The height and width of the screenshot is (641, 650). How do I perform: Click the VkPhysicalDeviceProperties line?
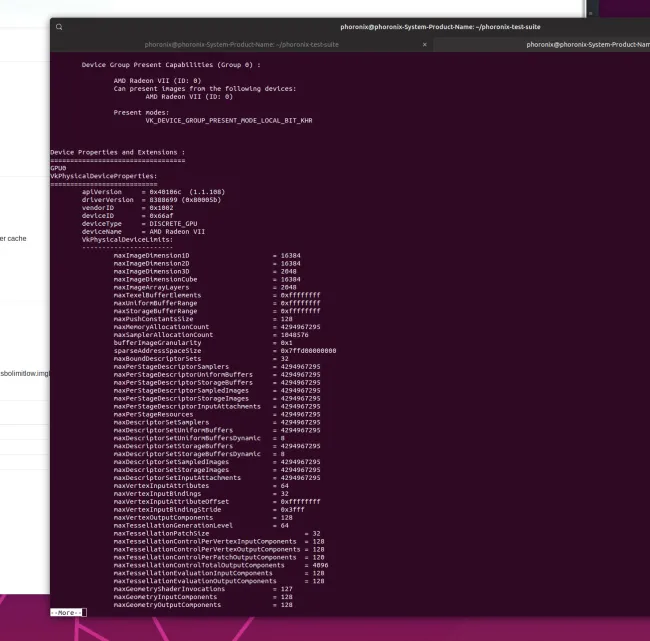(104, 176)
